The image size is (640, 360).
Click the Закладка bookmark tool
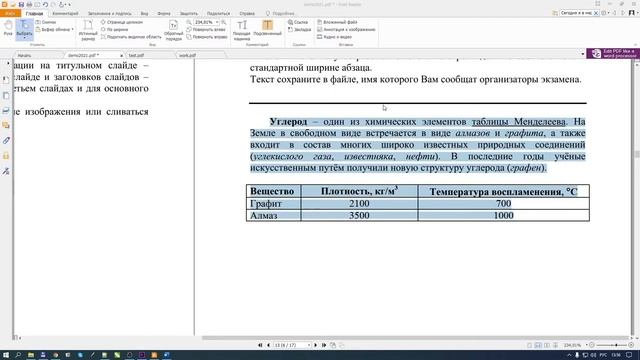coord(300,29)
